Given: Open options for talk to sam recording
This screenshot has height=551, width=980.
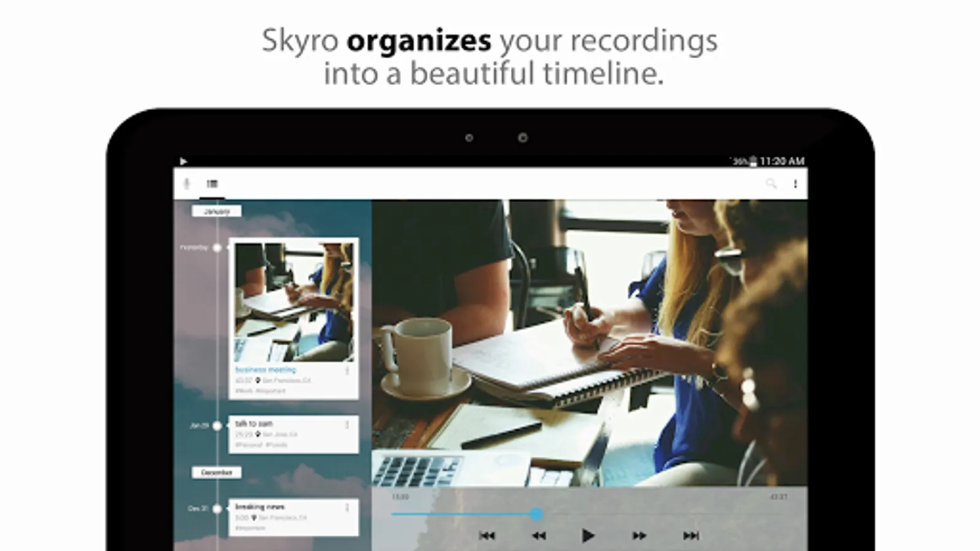Looking at the screenshot, I should 347,424.
